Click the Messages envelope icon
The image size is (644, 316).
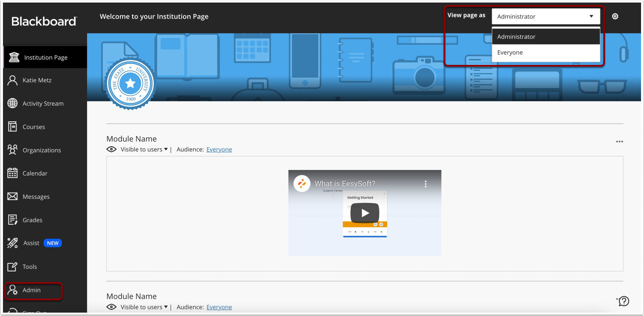pos(13,196)
